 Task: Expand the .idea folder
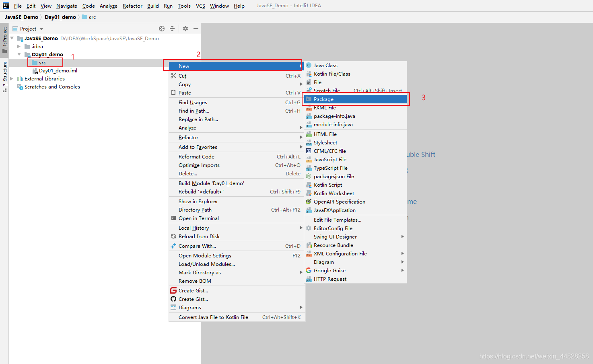tap(19, 46)
